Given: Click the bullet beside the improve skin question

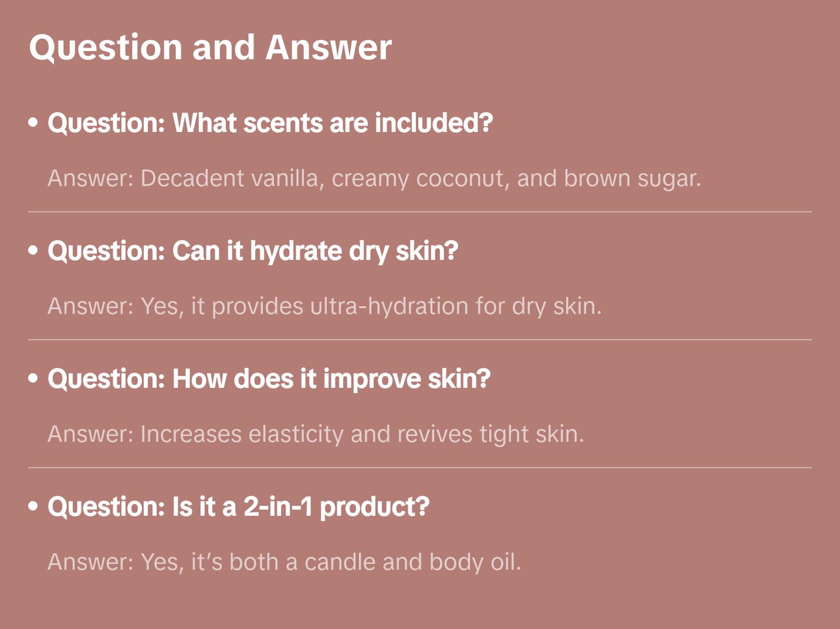Looking at the screenshot, I should pyautogui.click(x=33, y=378).
